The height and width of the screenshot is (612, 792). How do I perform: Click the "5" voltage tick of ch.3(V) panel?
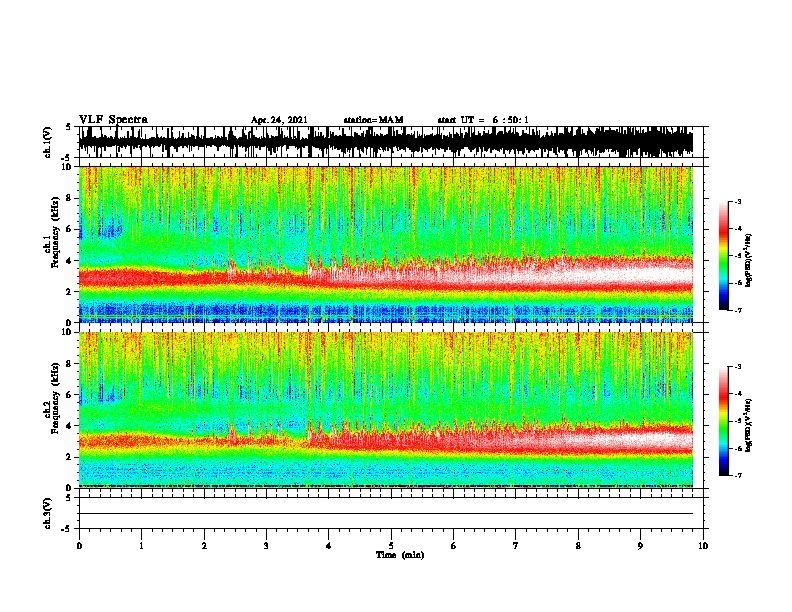coord(69,498)
